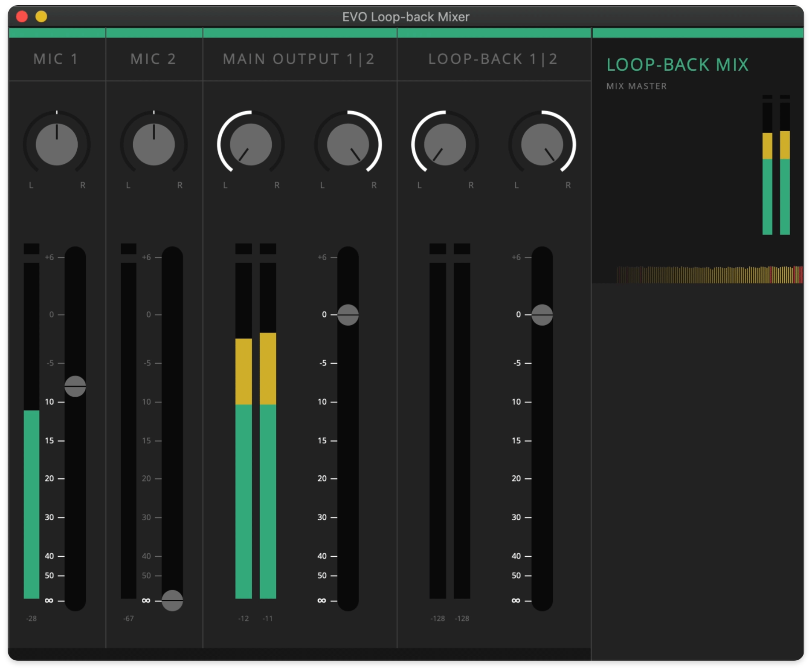Click Main Output left channel pan knob
Screen dimensions: 812x671
click(251, 145)
